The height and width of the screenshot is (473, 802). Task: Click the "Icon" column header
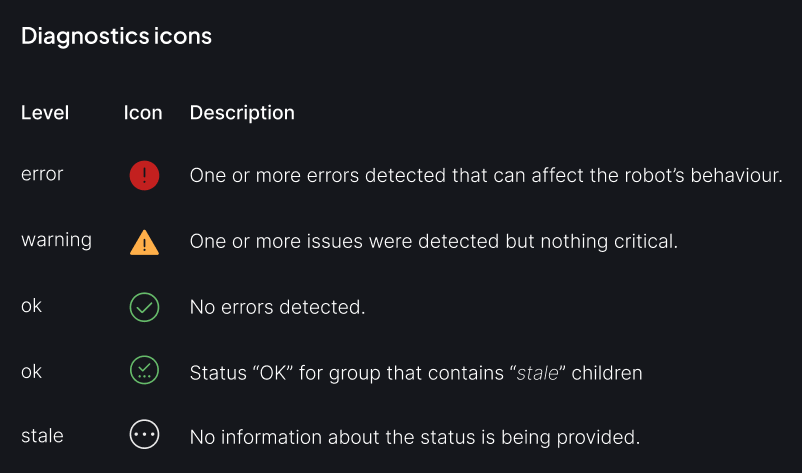coord(143,112)
